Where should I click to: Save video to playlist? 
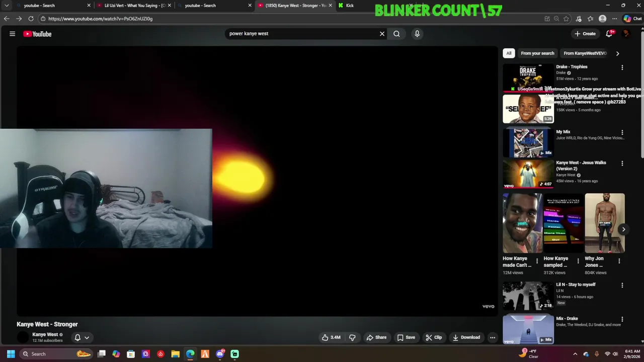pos(406,337)
